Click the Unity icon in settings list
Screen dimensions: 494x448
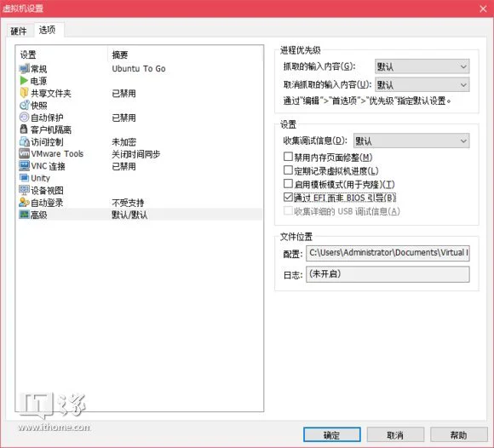(24, 178)
